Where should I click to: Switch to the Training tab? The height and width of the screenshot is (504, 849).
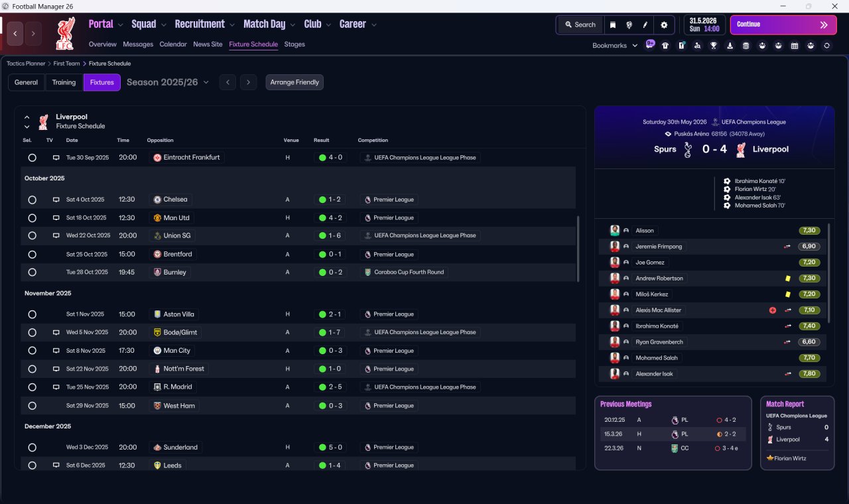click(64, 82)
